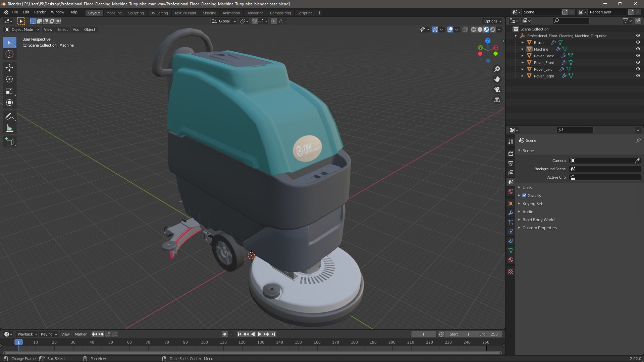644x362 pixels.
Task: Open Render properties tab
Action: (511, 154)
